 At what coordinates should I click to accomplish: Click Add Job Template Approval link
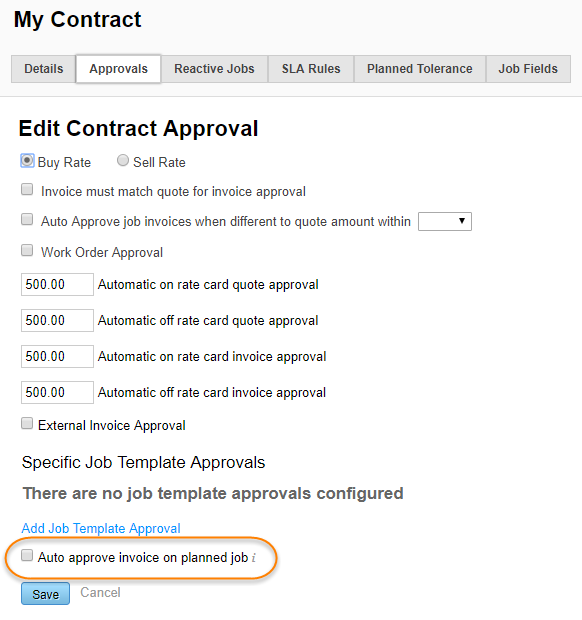click(101, 528)
